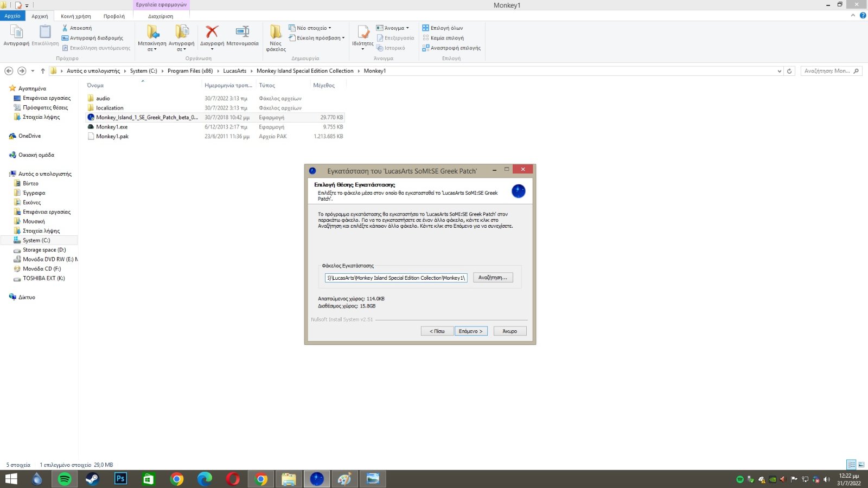Click the Explorer Back navigation arrow

coord(9,71)
